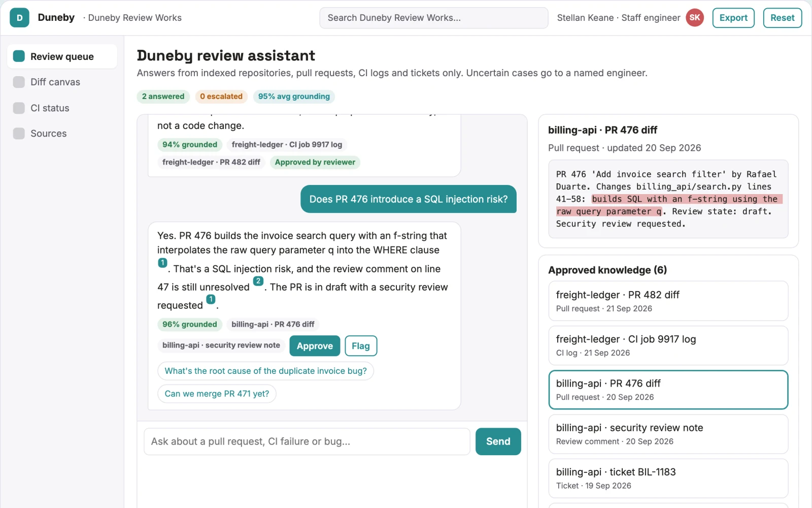Flag the PR 476 answer

pos(361,346)
